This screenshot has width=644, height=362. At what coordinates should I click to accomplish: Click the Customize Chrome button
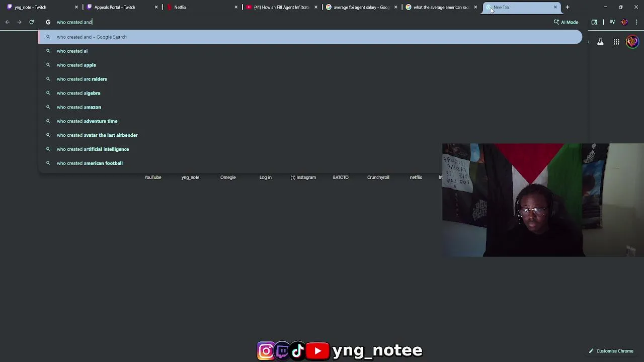(611, 351)
